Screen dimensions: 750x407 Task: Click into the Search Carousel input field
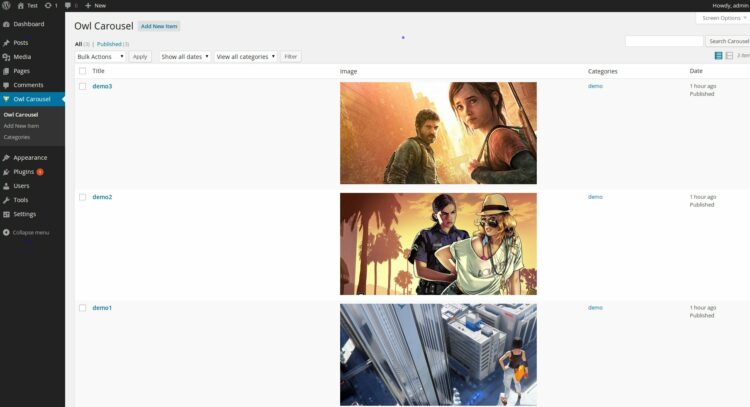(x=664, y=41)
